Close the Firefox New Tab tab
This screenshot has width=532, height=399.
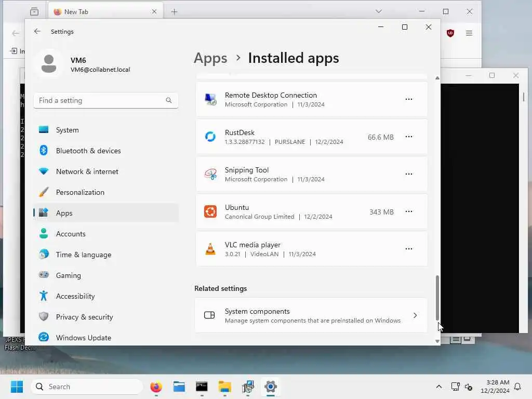point(154,11)
